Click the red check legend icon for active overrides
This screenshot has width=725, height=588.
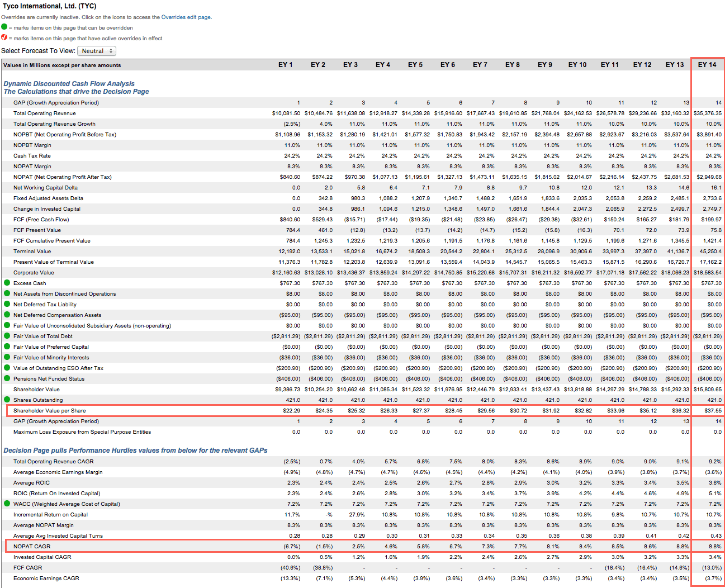4,37
